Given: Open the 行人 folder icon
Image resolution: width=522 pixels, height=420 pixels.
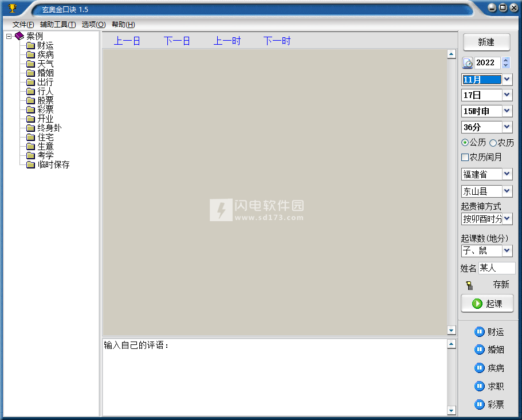Looking at the screenshot, I should [30, 91].
